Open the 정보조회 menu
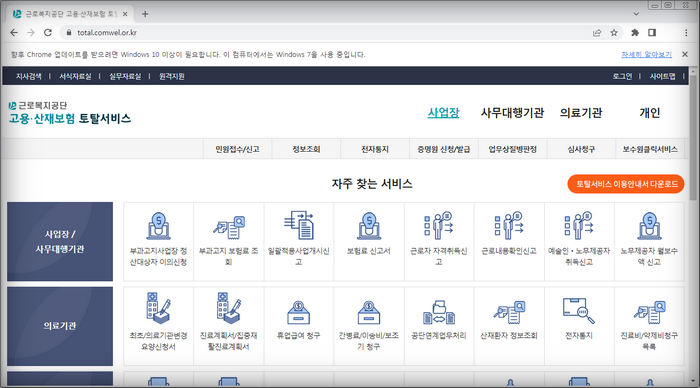Image resolution: width=700 pixels, height=388 pixels. (306, 149)
